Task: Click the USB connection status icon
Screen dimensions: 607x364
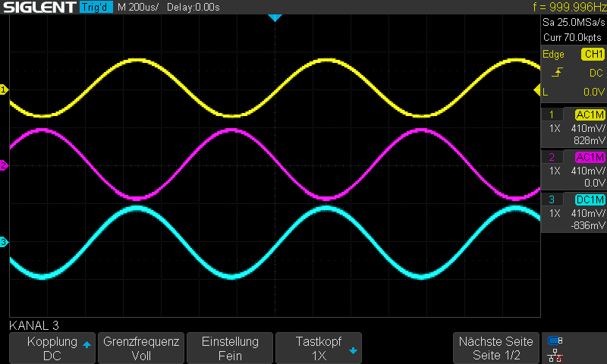Action: point(555,340)
